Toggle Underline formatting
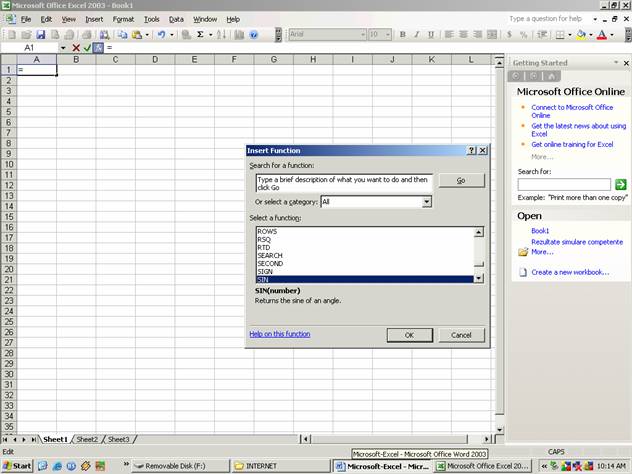 click(431, 35)
